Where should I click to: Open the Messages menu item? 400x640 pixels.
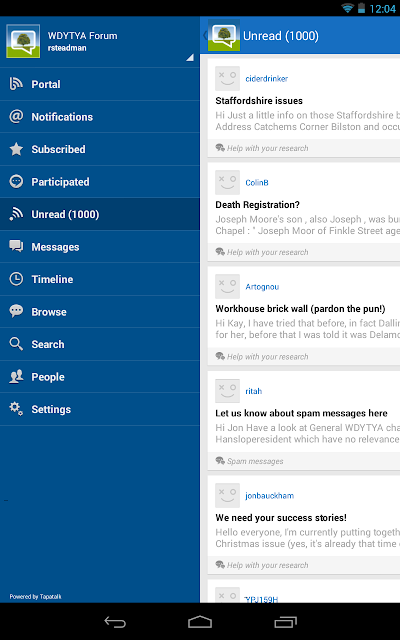(100, 247)
